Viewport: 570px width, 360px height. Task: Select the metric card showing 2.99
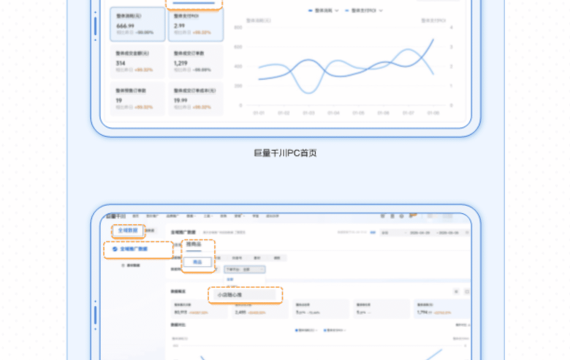(196, 25)
